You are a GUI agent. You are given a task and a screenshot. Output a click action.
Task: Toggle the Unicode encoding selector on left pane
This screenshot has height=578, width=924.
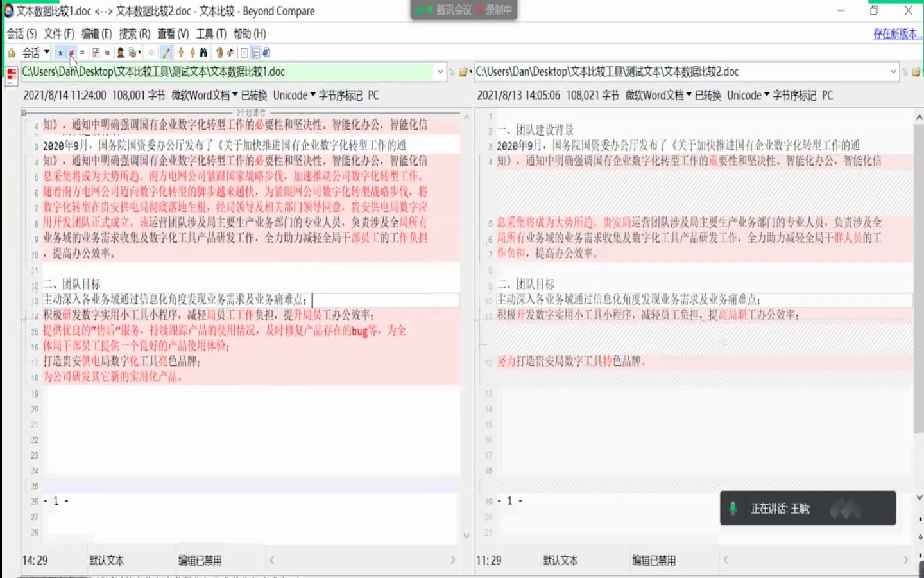291,95
